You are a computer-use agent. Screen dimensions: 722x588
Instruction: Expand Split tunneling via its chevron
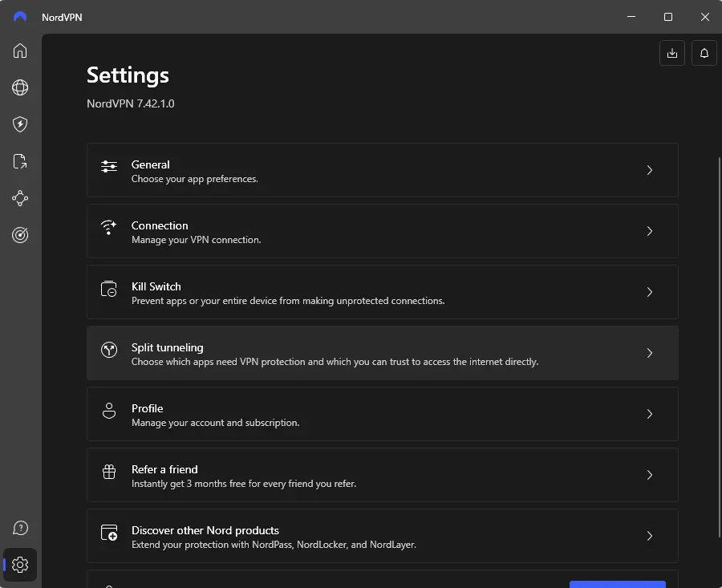point(649,353)
